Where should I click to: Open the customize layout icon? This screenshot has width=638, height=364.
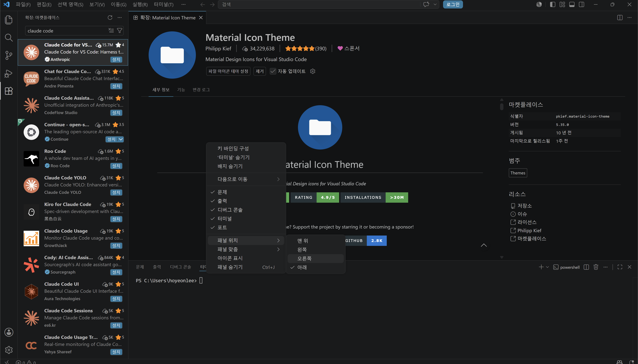click(562, 4)
